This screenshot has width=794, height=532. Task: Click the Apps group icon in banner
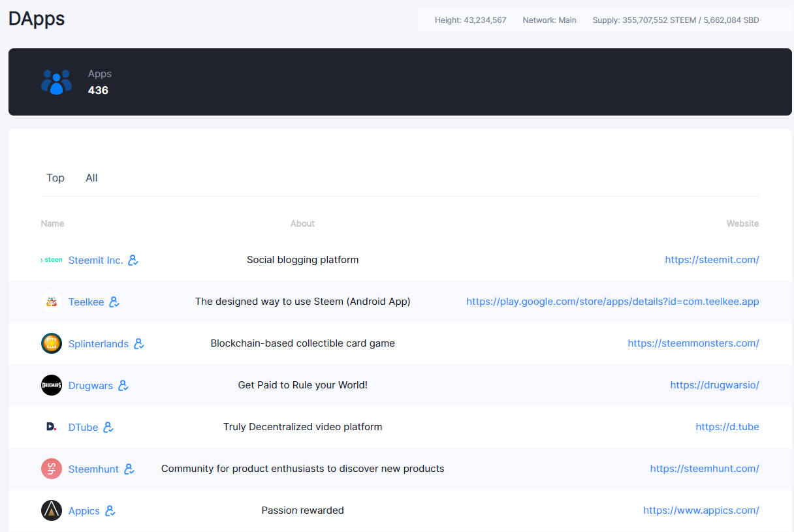point(57,82)
